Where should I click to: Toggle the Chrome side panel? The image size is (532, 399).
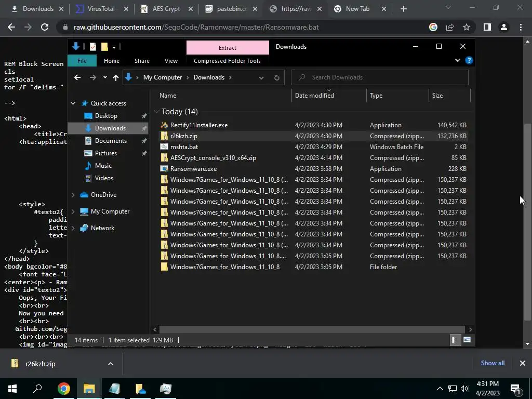(487, 27)
